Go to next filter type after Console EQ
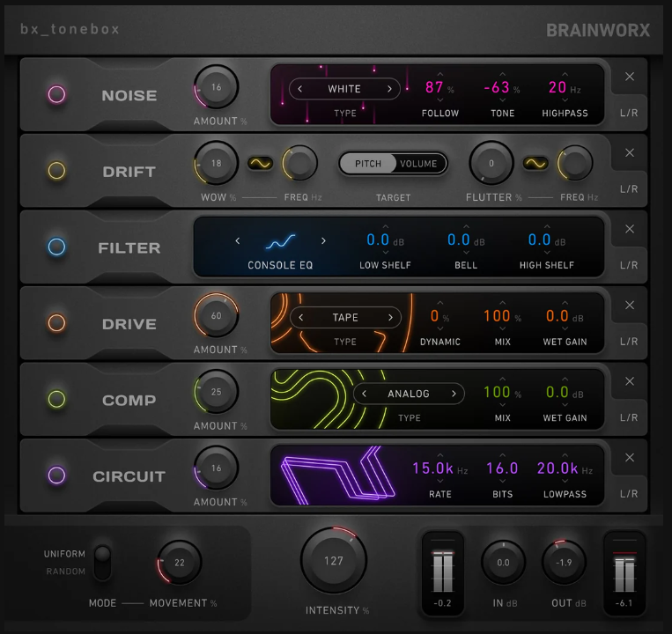 coord(323,241)
